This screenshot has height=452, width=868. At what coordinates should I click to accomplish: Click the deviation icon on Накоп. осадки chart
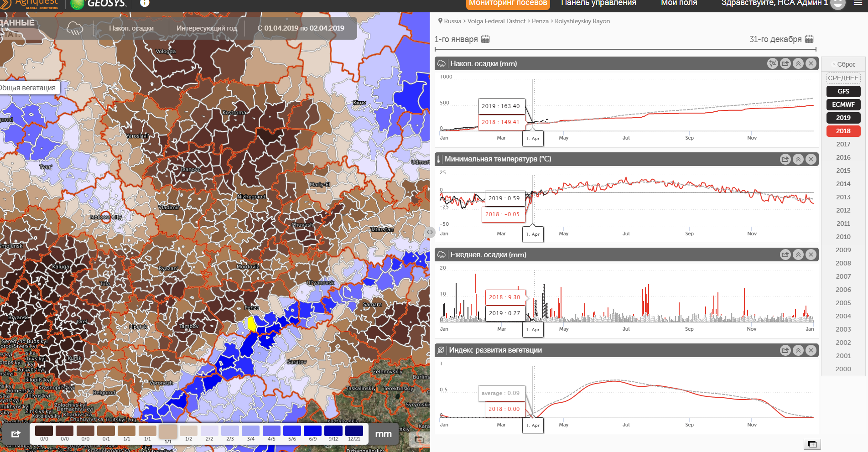pyautogui.click(x=772, y=64)
